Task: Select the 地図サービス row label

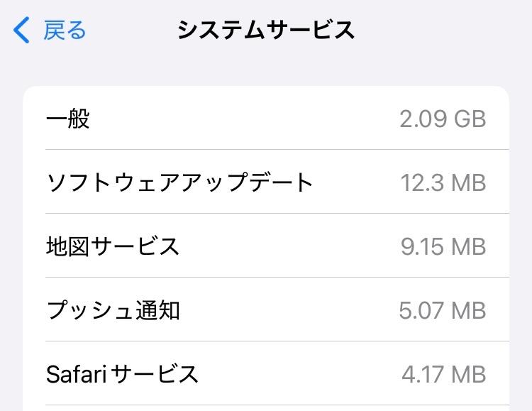Action: pyautogui.click(x=113, y=246)
